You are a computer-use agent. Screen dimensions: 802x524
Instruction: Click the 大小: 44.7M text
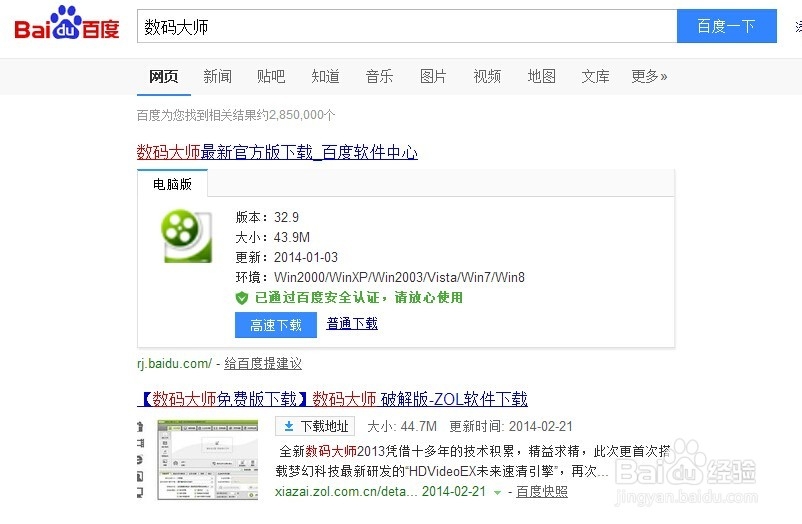402,426
